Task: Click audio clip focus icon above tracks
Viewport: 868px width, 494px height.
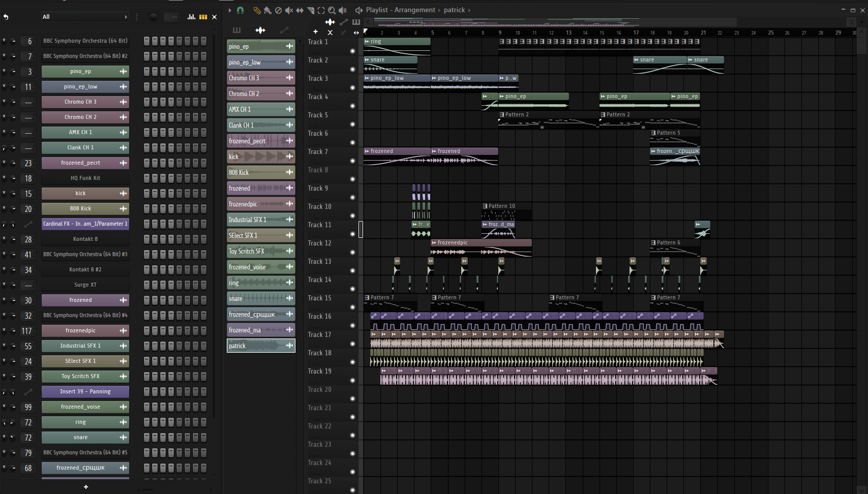Action: [330, 22]
